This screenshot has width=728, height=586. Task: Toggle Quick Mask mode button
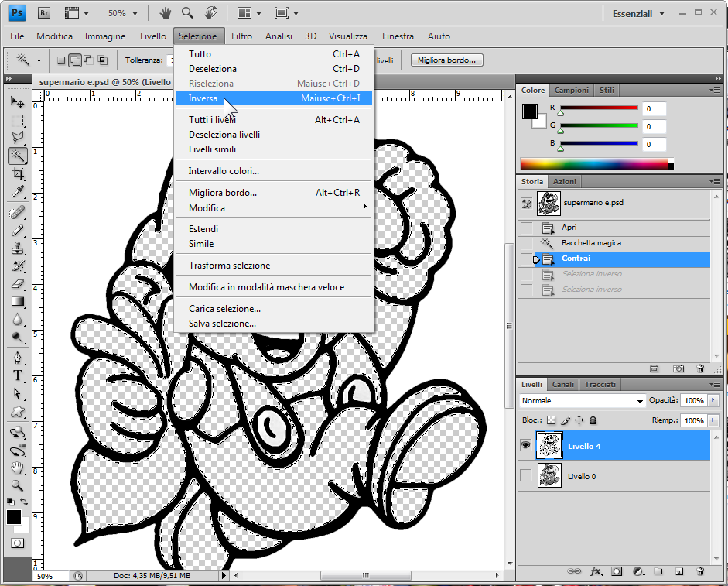click(18, 543)
